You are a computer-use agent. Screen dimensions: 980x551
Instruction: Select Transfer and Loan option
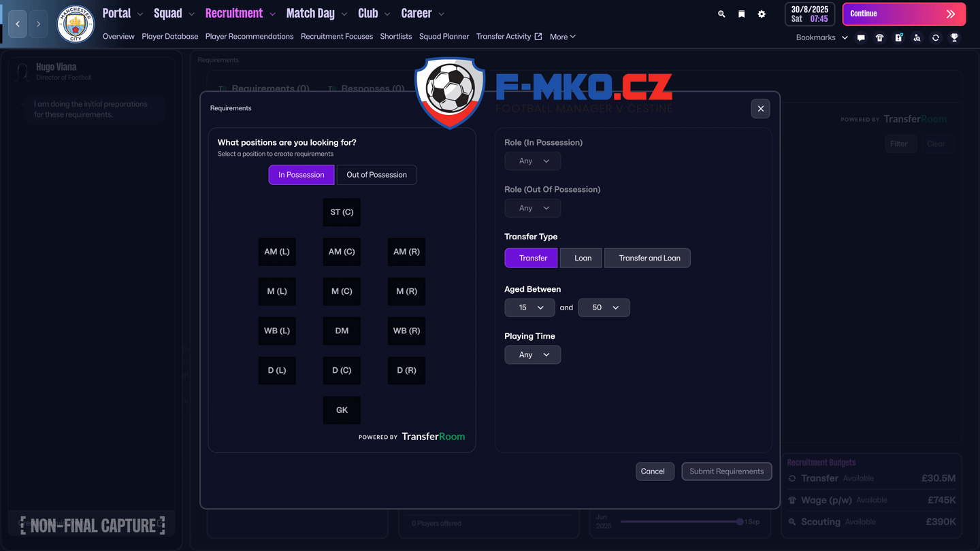(x=649, y=258)
